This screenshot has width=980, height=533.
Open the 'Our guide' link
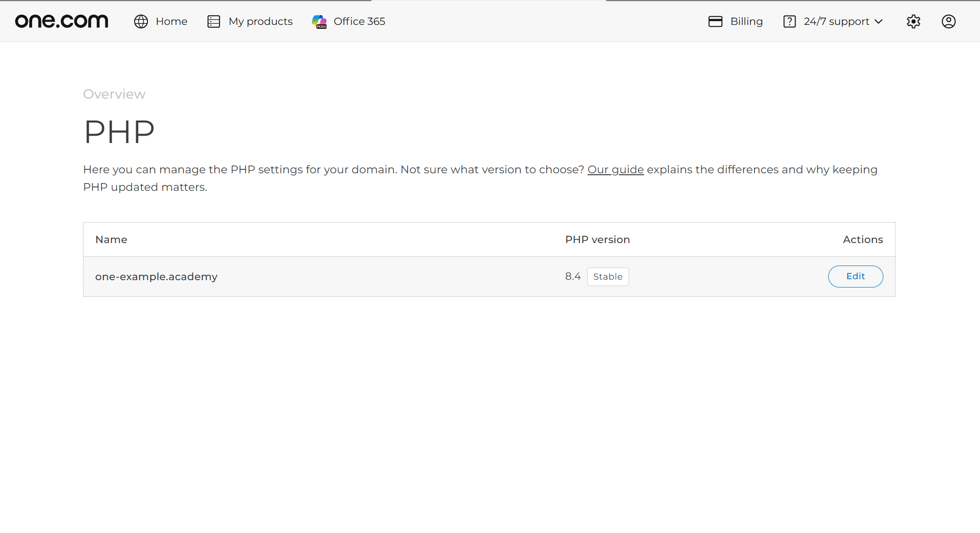click(x=615, y=169)
